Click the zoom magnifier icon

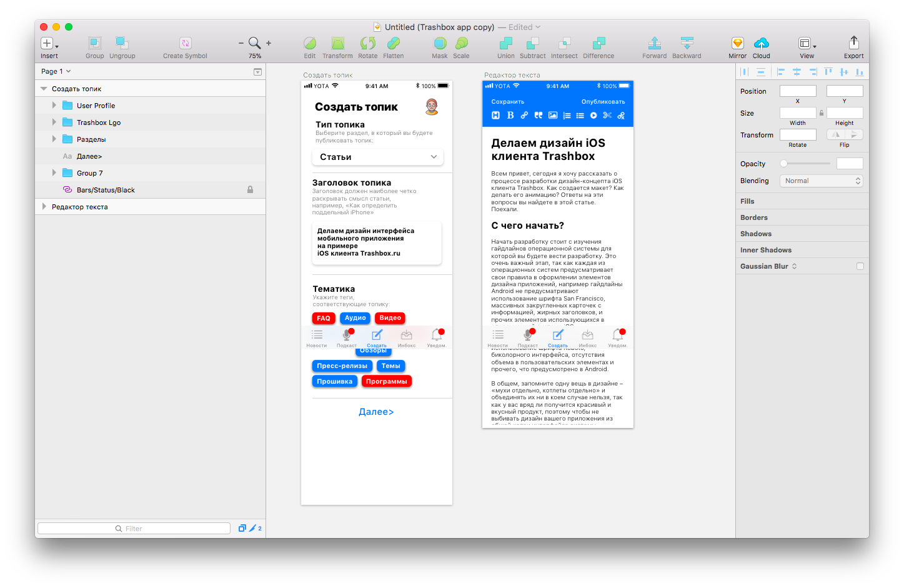click(255, 43)
